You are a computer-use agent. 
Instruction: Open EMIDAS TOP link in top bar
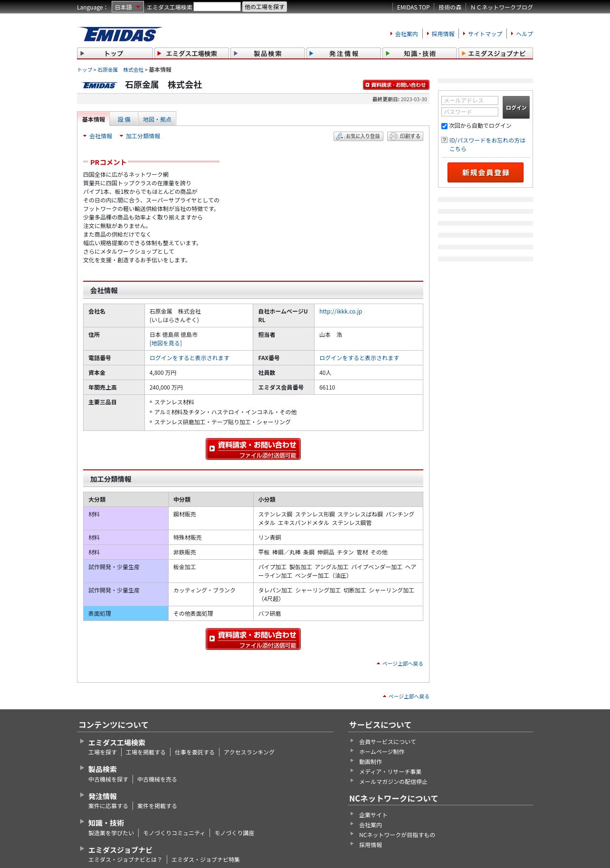click(413, 7)
